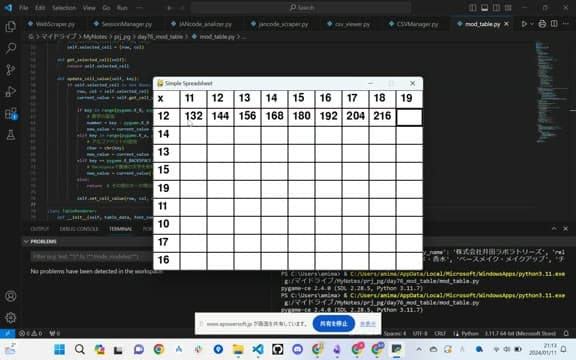The width and height of the screenshot is (576, 360).
Task: Open Customize Layout button
Action: [508, 8]
